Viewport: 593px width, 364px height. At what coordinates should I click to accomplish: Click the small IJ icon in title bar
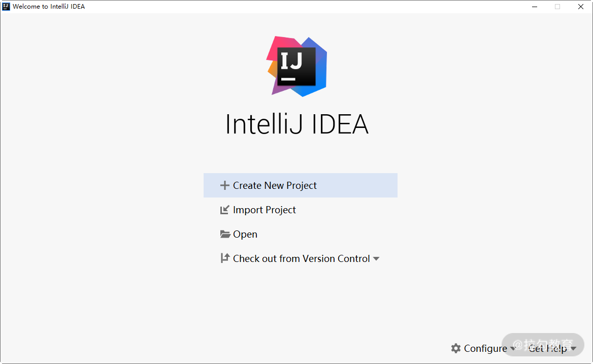6,7
